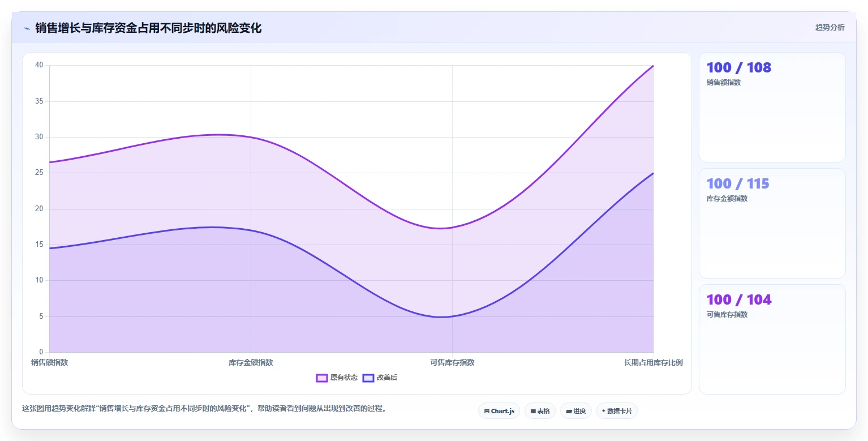Select the 进度 tag chip
The width and height of the screenshot is (868, 441).
[x=576, y=411]
